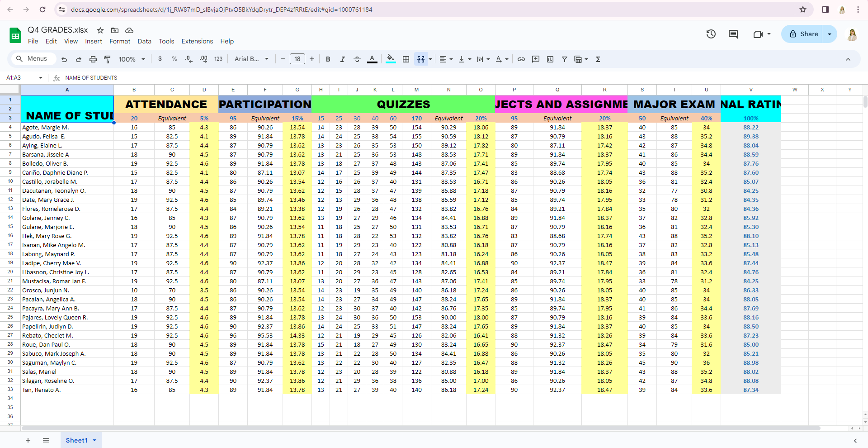Expand the Name box dropdown arrow
Viewport: 868px width, 448px height.
pyautogui.click(x=41, y=78)
